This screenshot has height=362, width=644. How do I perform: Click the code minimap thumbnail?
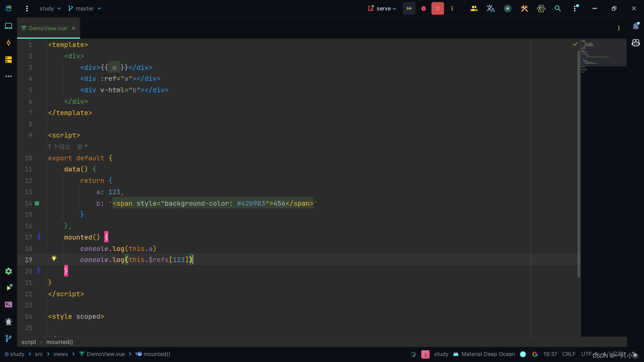(603, 53)
